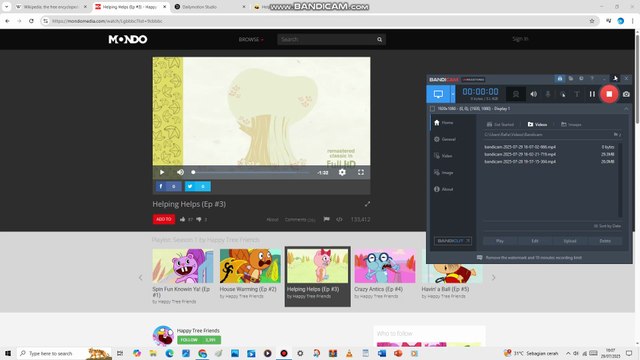Click the red ADD TO button
This screenshot has height=360, width=640.
(164, 219)
